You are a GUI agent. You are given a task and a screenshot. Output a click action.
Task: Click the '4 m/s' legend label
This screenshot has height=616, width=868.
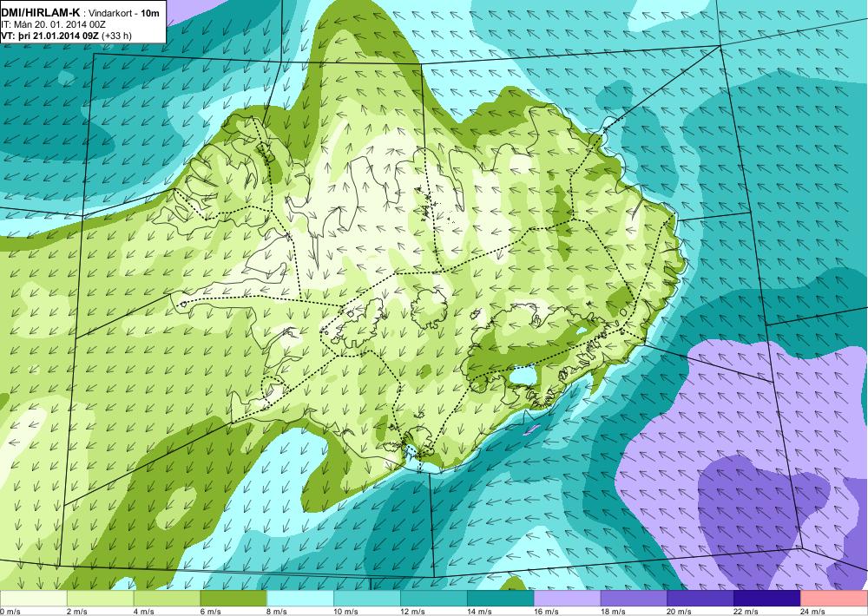click(144, 612)
